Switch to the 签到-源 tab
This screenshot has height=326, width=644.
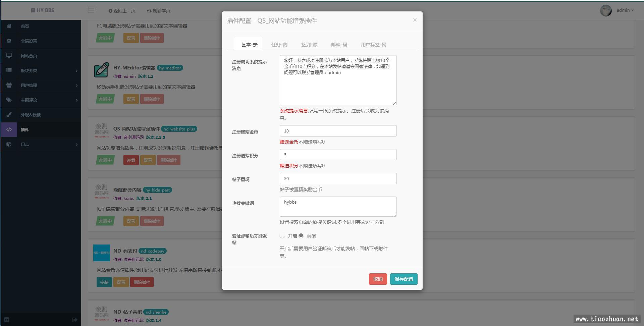(309, 44)
